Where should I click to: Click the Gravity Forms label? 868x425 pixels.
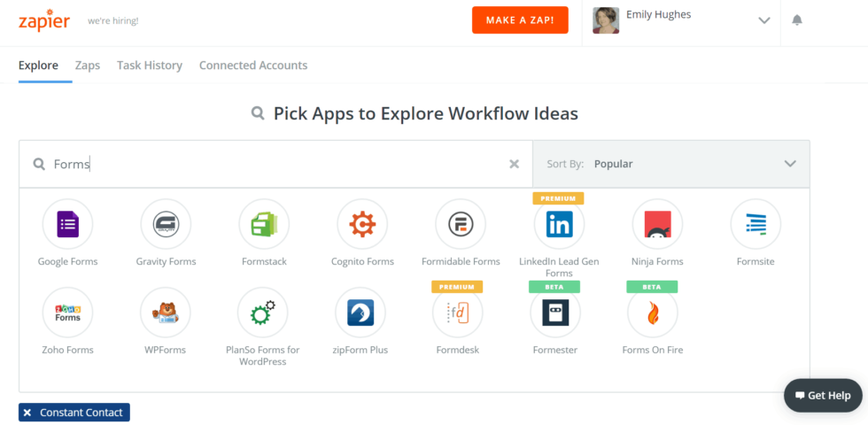[x=167, y=262]
